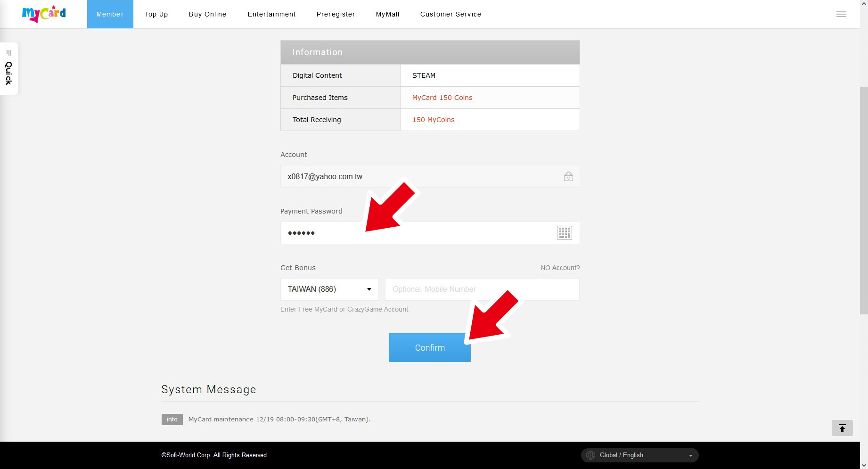868x469 pixels.
Task: Expand the Global / English language dropdown
Action: click(640, 455)
